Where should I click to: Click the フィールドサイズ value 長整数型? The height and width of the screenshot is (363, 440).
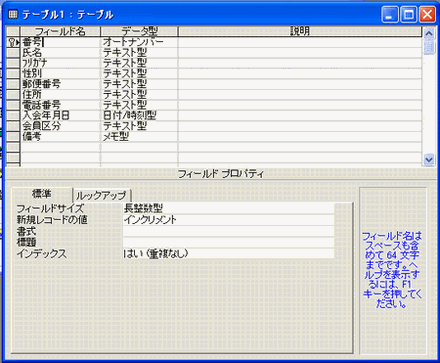click(228, 208)
